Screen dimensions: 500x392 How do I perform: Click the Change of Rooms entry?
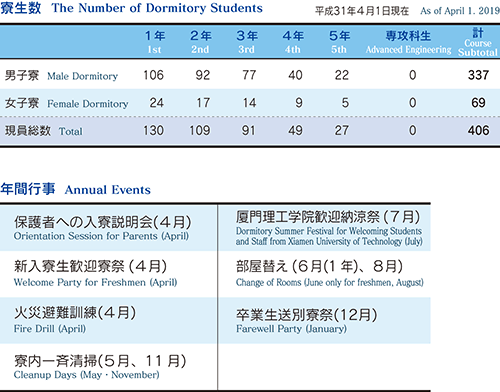330,274
